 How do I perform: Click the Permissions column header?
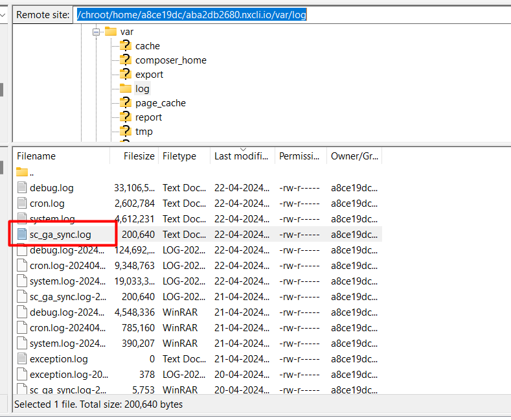[299, 156]
